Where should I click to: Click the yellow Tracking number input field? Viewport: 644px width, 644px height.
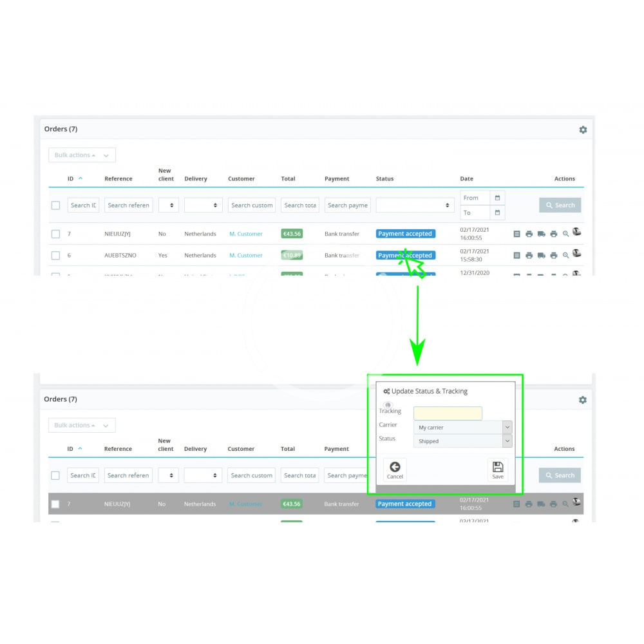pyautogui.click(x=448, y=413)
